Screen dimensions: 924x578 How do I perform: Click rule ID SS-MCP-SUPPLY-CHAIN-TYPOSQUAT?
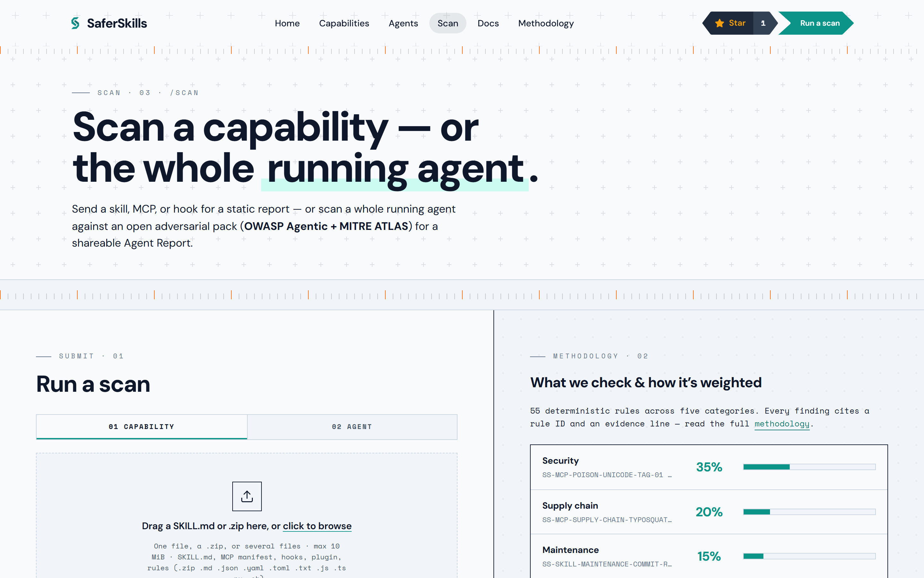pos(607,520)
